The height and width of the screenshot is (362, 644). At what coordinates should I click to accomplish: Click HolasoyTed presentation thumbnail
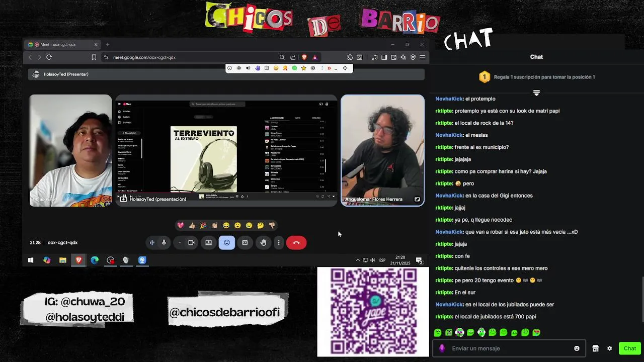[x=226, y=150]
